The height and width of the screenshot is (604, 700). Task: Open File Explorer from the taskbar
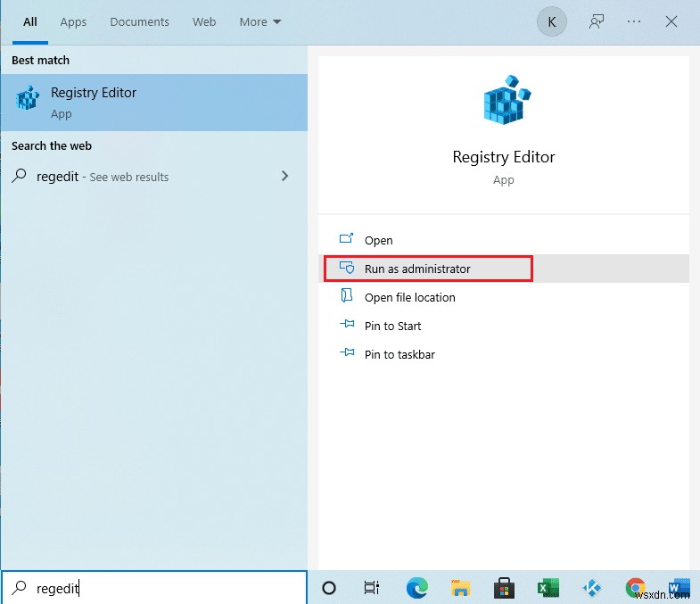[460, 588]
